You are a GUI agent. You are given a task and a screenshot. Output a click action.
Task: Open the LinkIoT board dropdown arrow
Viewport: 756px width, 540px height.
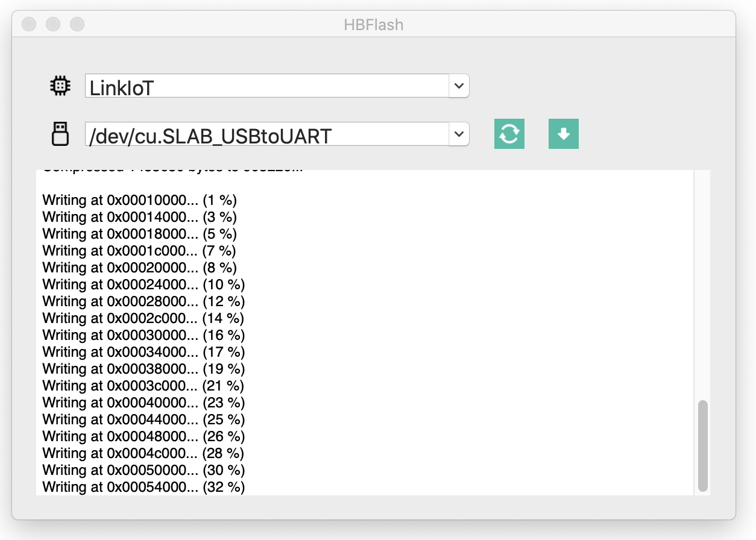(459, 86)
